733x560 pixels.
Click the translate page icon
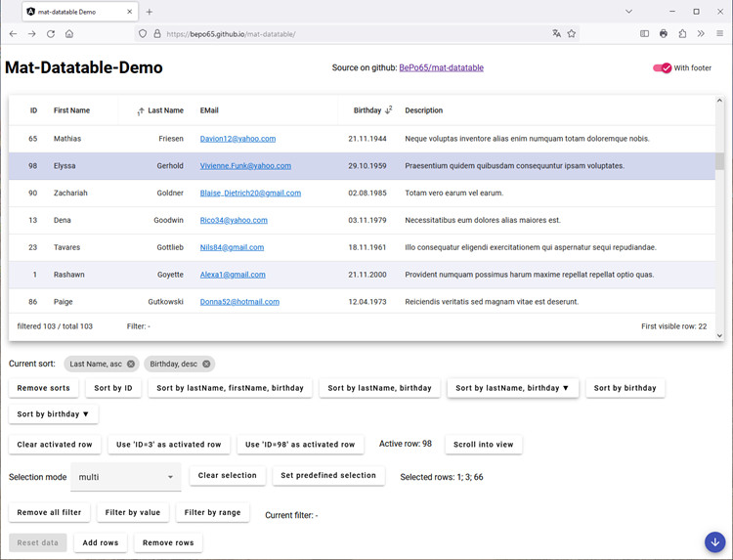click(556, 33)
